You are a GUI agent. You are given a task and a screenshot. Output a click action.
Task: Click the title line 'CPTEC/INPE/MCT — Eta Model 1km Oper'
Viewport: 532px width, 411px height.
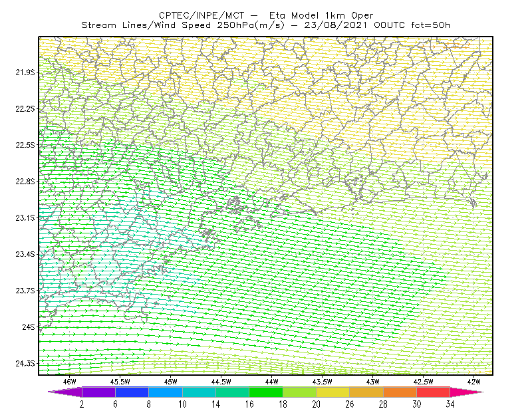(x=266, y=15)
